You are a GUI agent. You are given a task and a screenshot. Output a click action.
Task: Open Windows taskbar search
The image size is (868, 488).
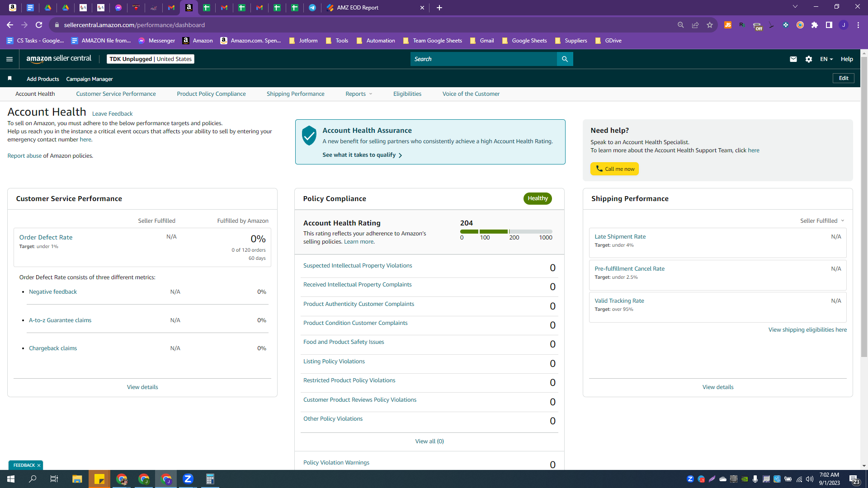pyautogui.click(x=33, y=479)
